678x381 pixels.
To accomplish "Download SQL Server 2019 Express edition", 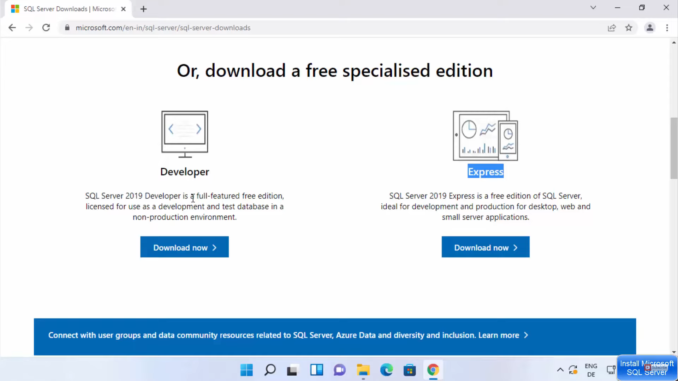I will (x=485, y=247).
